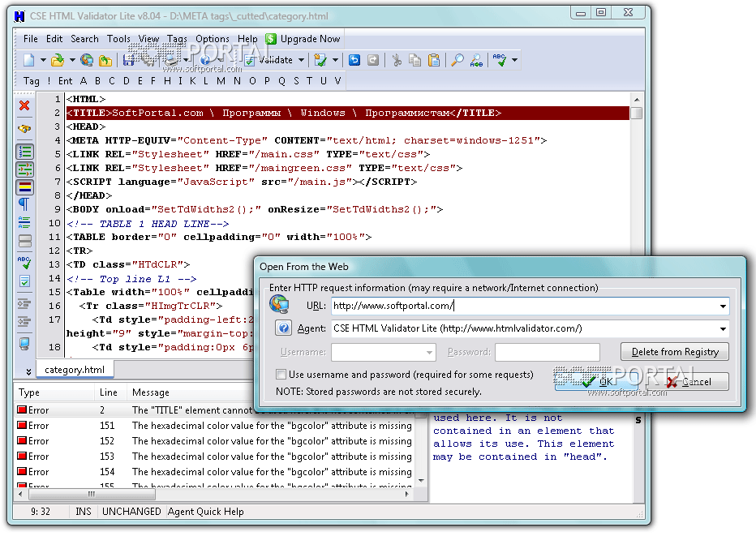
Task: Open the agent help question icon
Action: click(284, 328)
